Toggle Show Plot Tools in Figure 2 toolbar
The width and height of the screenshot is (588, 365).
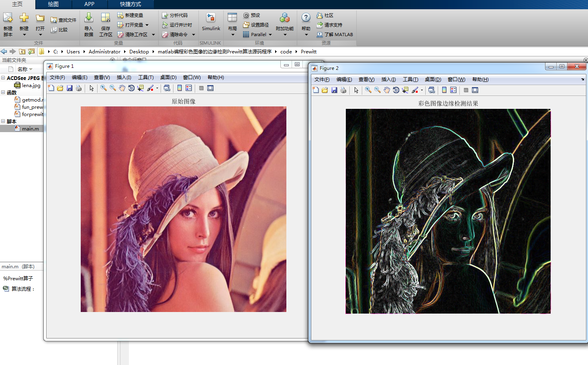(475, 90)
